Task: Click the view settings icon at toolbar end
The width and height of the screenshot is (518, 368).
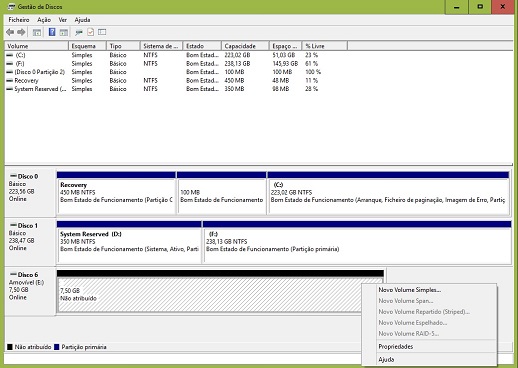Action: pyautogui.click(x=102, y=32)
